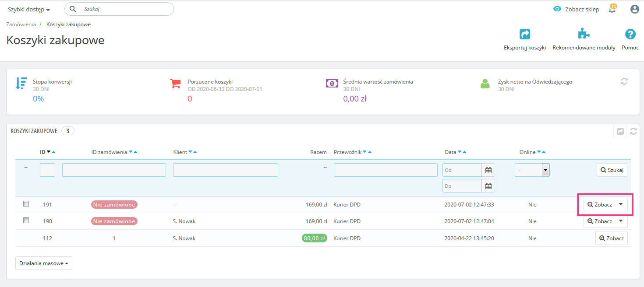This screenshot has height=287, width=644.
Task: Go to Zamówienia breadcrumb link
Action: point(21,24)
